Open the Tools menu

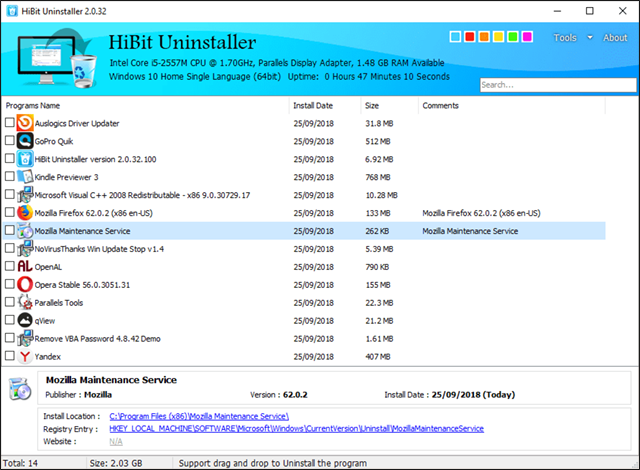565,38
